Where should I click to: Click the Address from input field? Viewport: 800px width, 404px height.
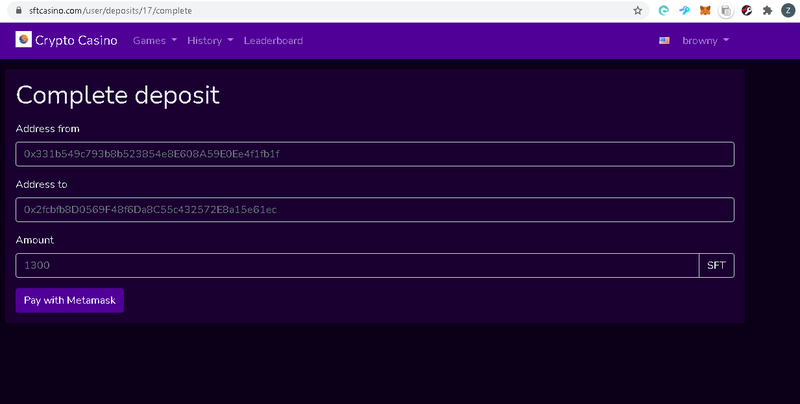tap(375, 154)
